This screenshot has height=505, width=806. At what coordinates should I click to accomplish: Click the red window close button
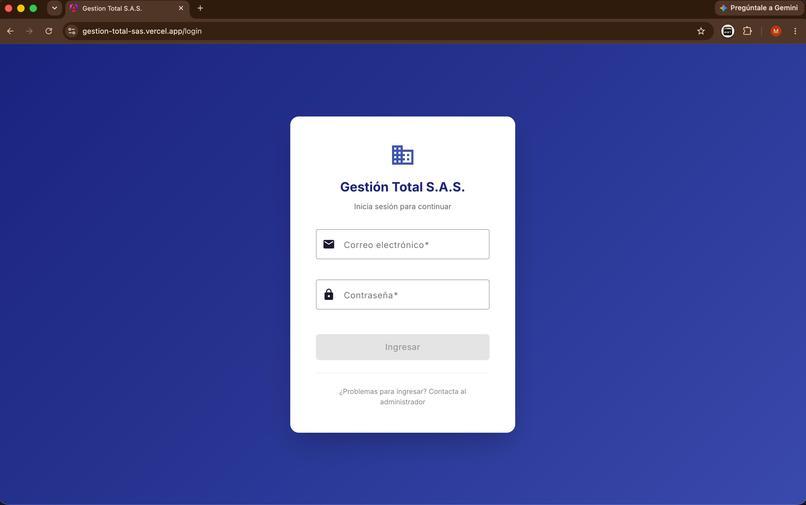[x=9, y=8]
